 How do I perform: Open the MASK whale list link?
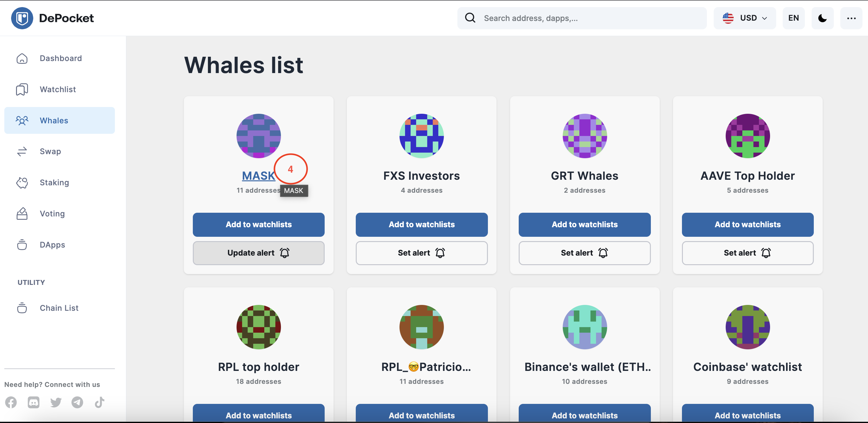click(x=258, y=175)
